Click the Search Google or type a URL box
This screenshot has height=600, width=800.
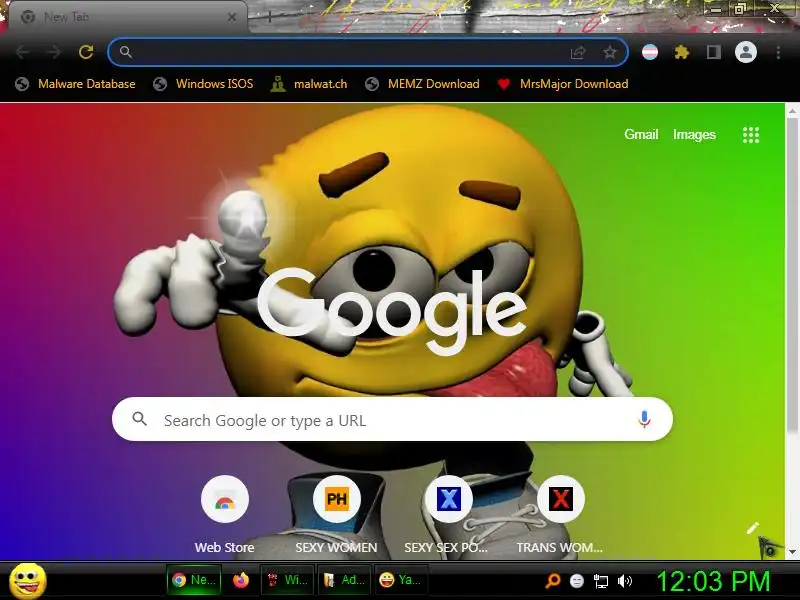pos(392,419)
